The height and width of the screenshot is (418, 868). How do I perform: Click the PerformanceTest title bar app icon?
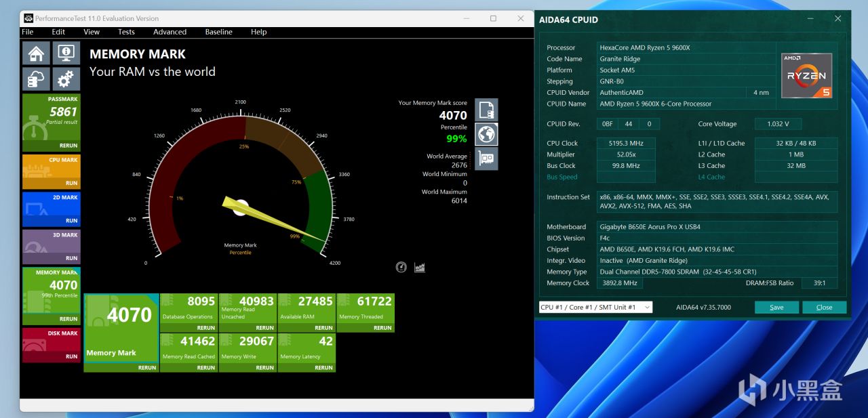pyautogui.click(x=28, y=18)
